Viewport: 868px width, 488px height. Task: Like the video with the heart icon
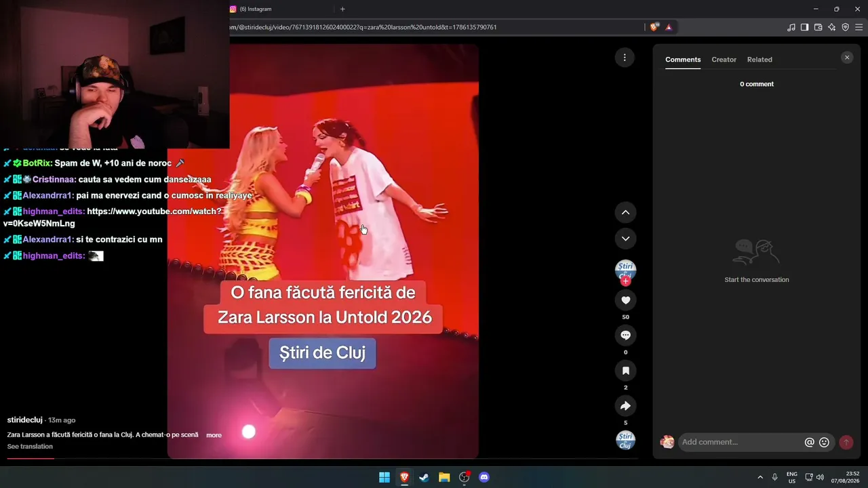coord(625,300)
